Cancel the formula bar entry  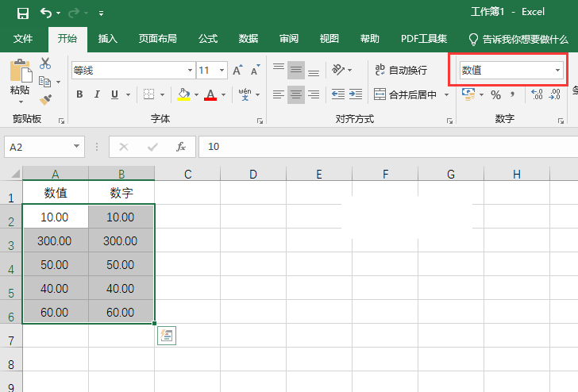pos(124,147)
